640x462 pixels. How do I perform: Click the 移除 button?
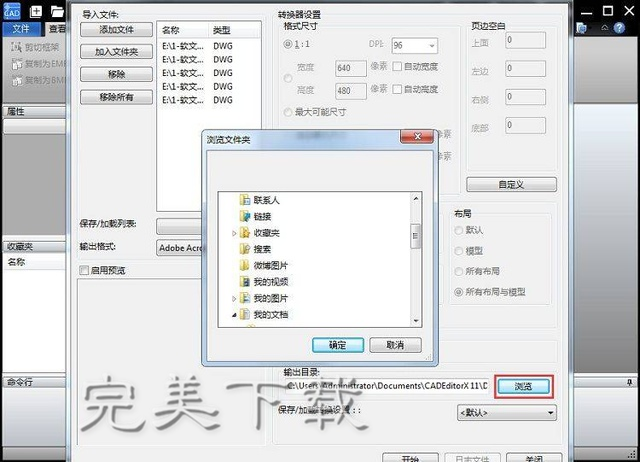116,75
